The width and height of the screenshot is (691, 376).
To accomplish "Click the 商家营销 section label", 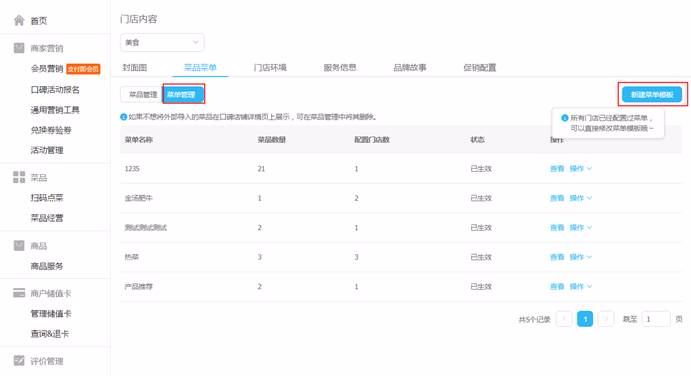I will (x=47, y=48).
